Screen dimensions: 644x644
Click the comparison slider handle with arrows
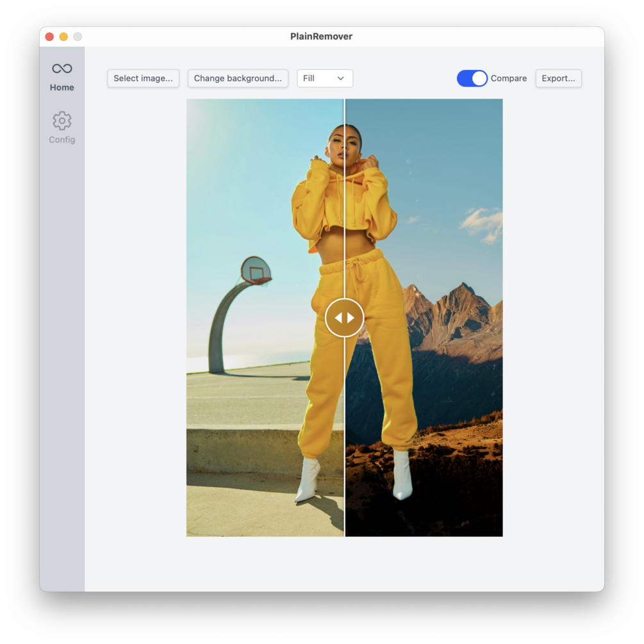344,318
